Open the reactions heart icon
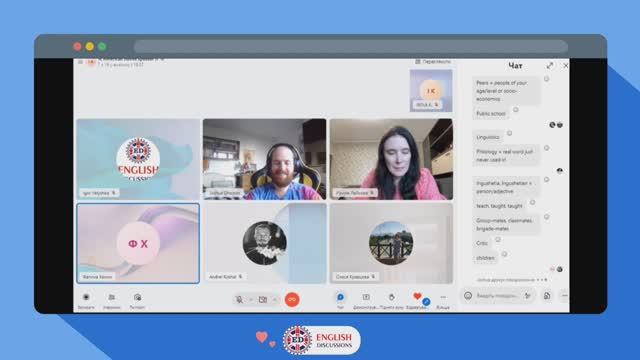The height and width of the screenshot is (360, 640). [x=417, y=296]
